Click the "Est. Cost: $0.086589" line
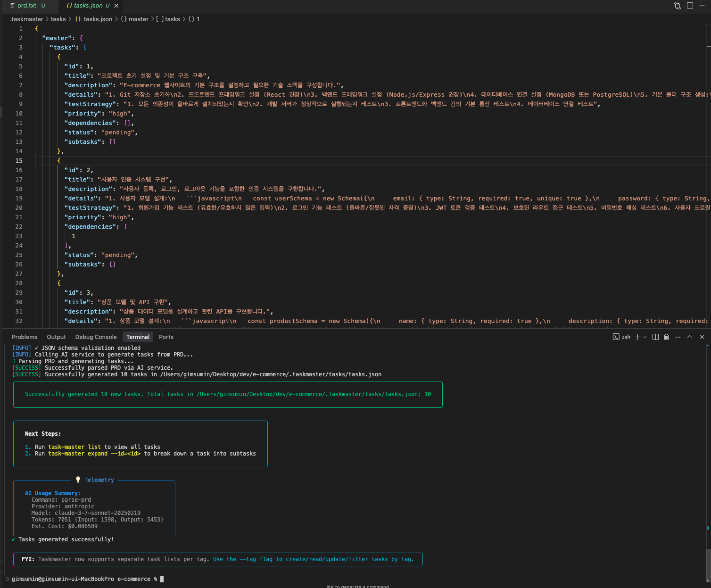Image resolution: width=711 pixels, height=588 pixels. coord(65,526)
